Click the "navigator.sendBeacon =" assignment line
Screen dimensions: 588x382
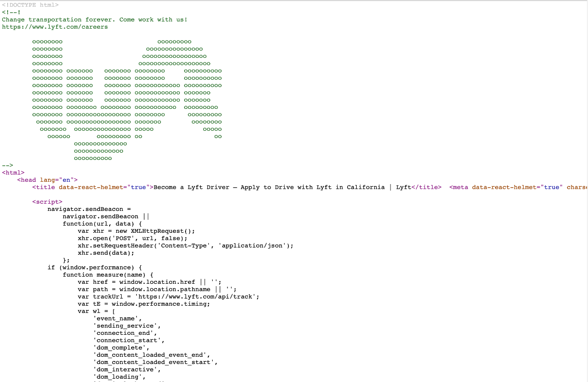click(x=89, y=209)
